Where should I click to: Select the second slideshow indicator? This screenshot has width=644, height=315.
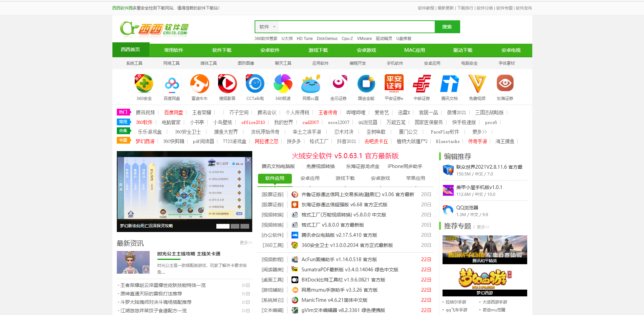pos(235,226)
